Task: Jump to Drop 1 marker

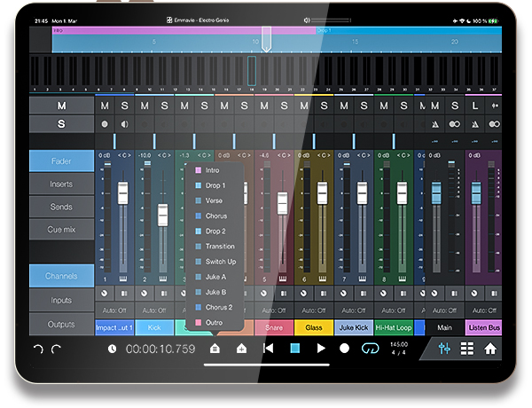Action: tap(215, 185)
